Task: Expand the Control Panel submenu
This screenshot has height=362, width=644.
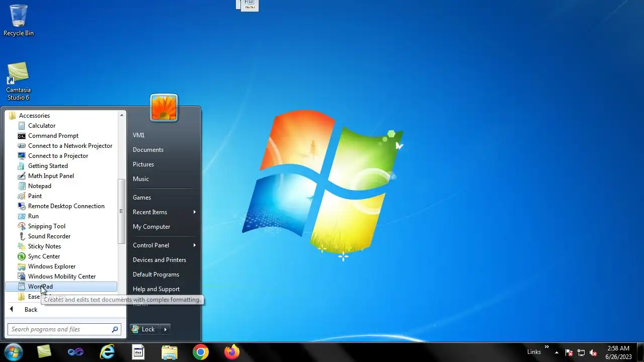Action: 164,245
